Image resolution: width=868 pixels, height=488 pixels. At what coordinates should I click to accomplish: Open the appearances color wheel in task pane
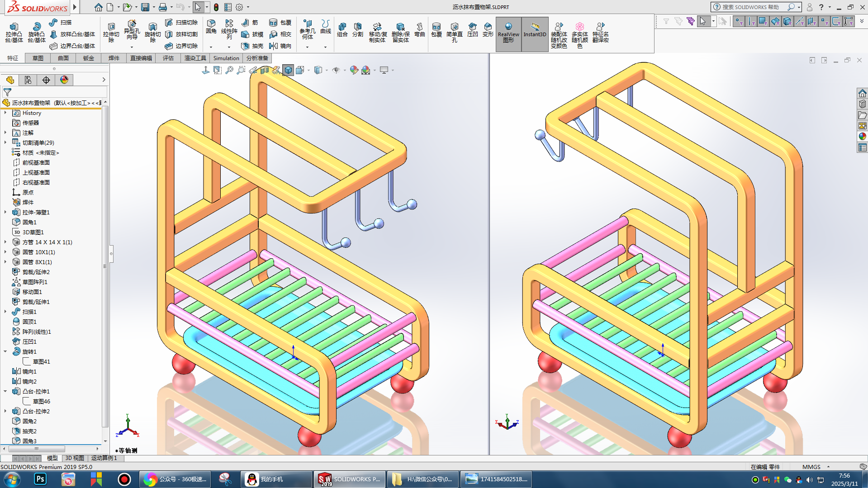point(862,137)
